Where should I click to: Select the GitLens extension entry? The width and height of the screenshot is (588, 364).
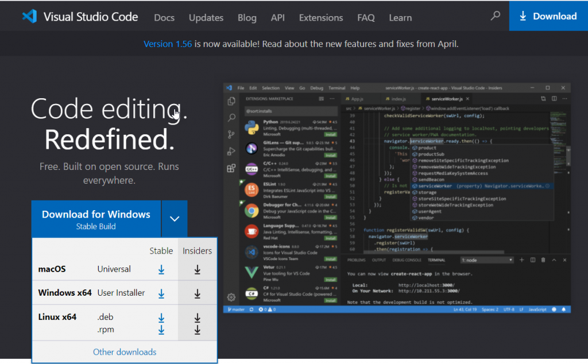click(291, 149)
